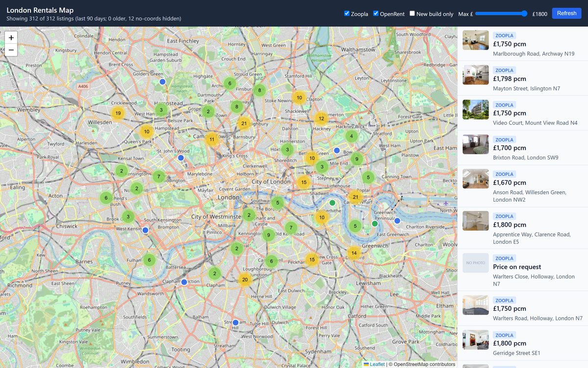Select the Anson Road, Willesden Green listing
Screen dimensions: 588x368
tap(523, 186)
